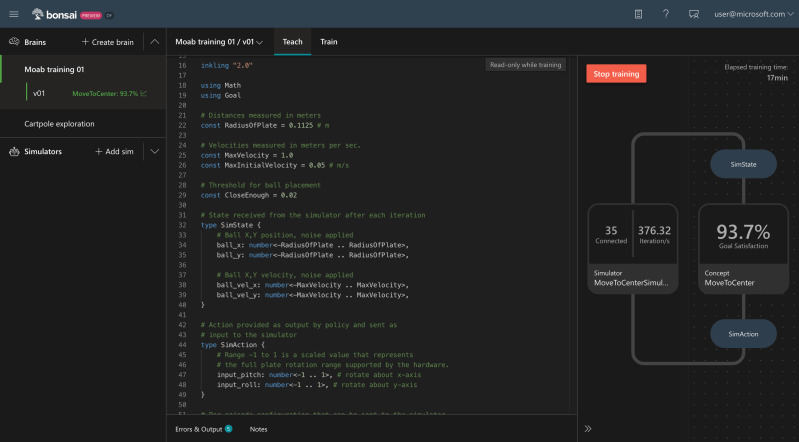
Task: Click the Errors & Output count badge
Action: [x=229, y=429]
